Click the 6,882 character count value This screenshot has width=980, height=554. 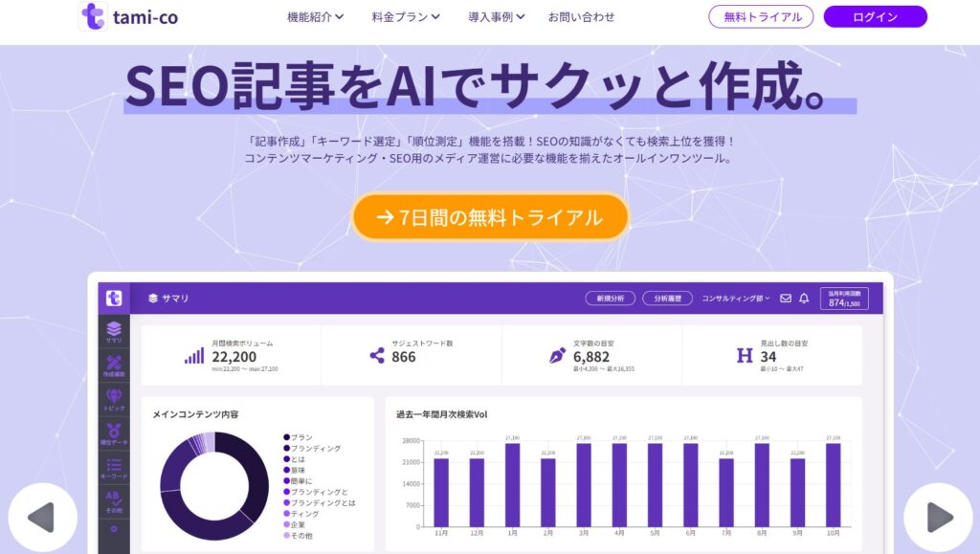click(x=591, y=357)
